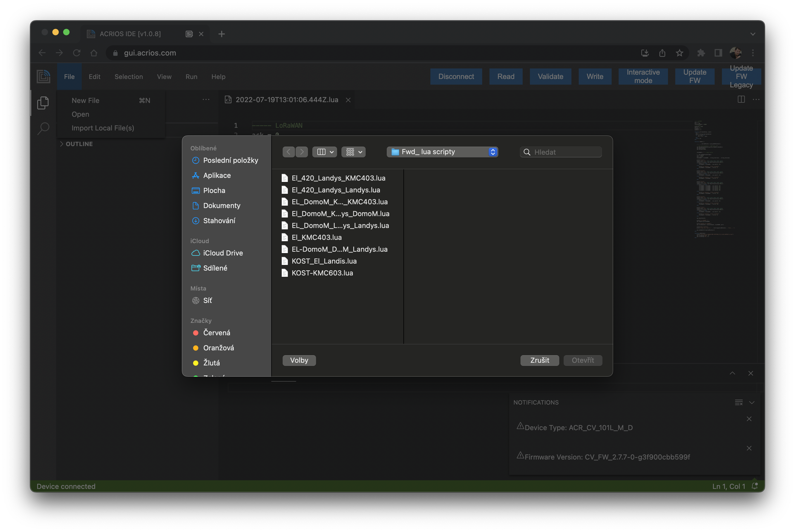Open the Search magnifier in activity bar
Viewport: 795px width, 532px height.
tap(43, 129)
